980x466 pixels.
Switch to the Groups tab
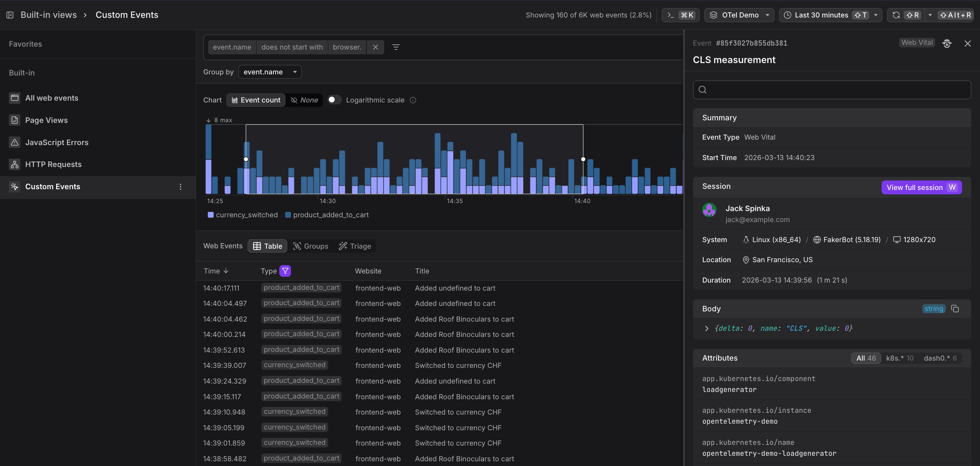311,246
